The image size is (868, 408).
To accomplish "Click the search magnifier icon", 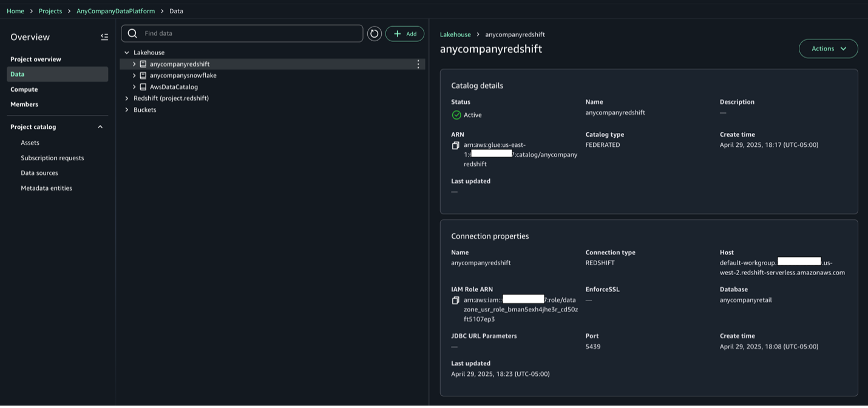I will click(132, 33).
